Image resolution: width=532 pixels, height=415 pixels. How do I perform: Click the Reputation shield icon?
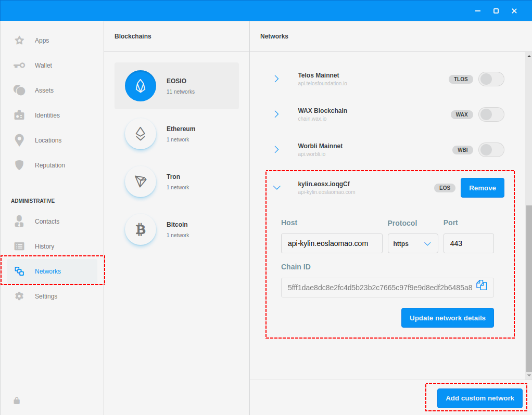pyautogui.click(x=19, y=165)
